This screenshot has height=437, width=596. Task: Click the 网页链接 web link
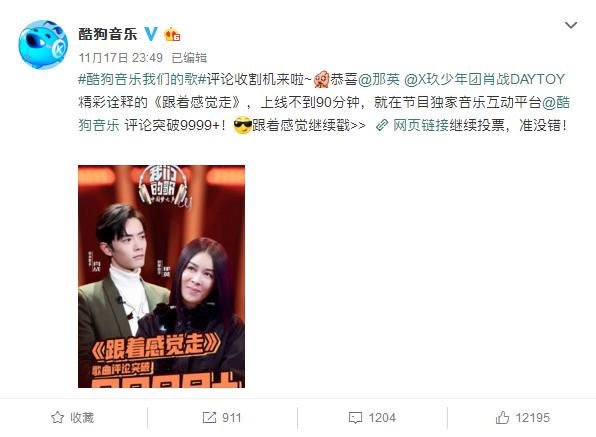[421, 125]
